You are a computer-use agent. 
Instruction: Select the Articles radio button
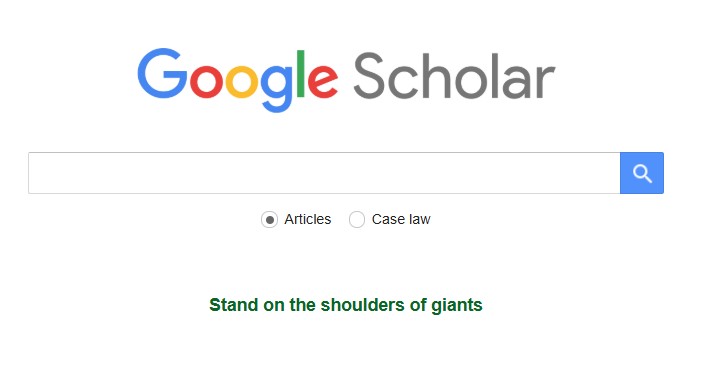pyautogui.click(x=269, y=220)
